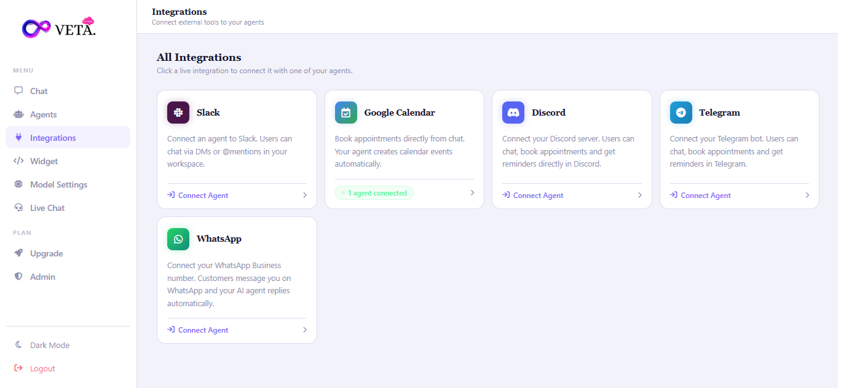The height and width of the screenshot is (388, 868).
Task: Open the Chat menu item
Action: pyautogui.click(x=68, y=91)
